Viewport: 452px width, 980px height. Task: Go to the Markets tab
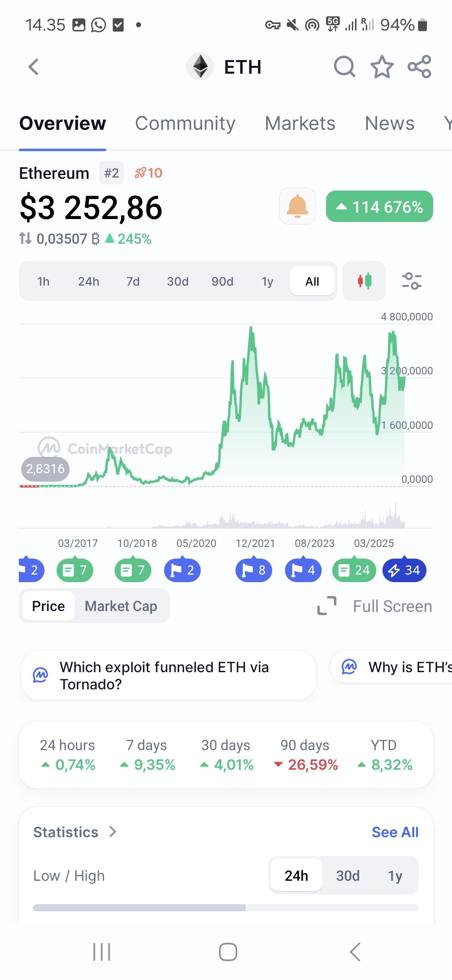tap(300, 124)
